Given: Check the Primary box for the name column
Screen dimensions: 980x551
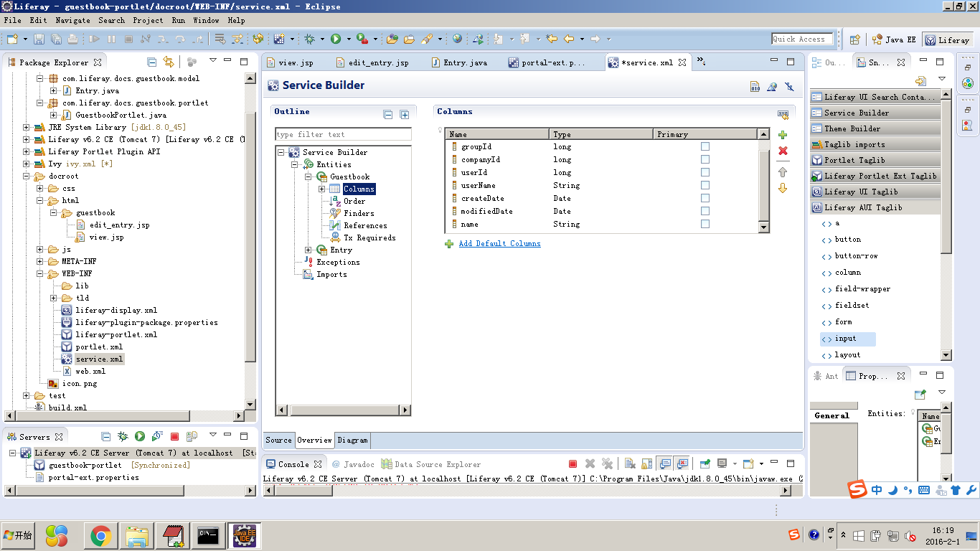Looking at the screenshot, I should [705, 224].
